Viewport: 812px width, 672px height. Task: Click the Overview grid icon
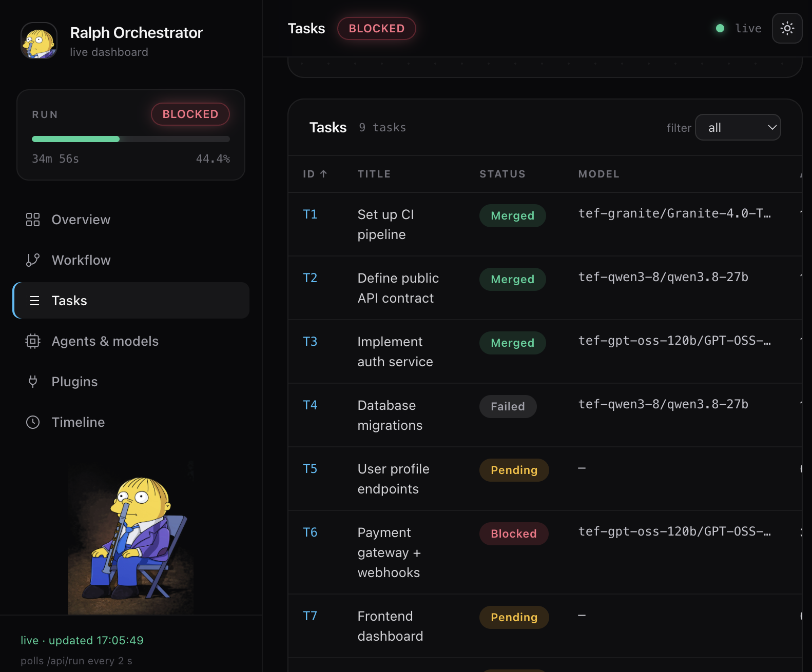click(x=33, y=220)
